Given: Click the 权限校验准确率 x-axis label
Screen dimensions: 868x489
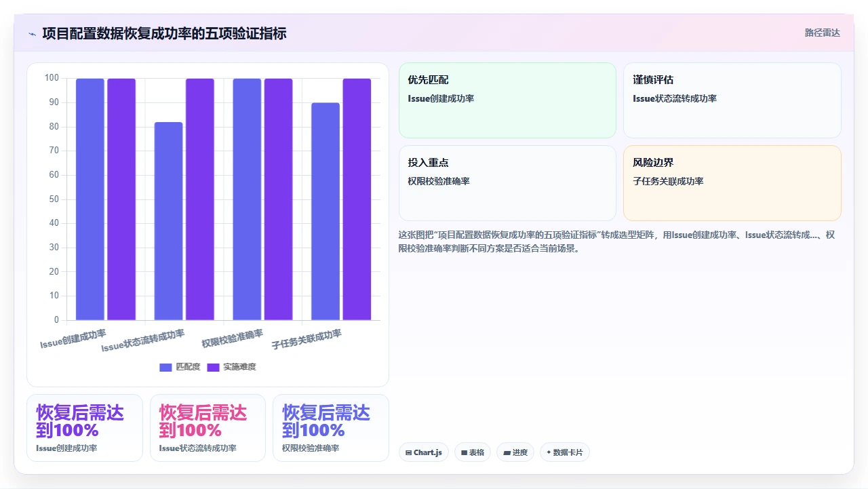Looking at the screenshot, I should (233, 338).
